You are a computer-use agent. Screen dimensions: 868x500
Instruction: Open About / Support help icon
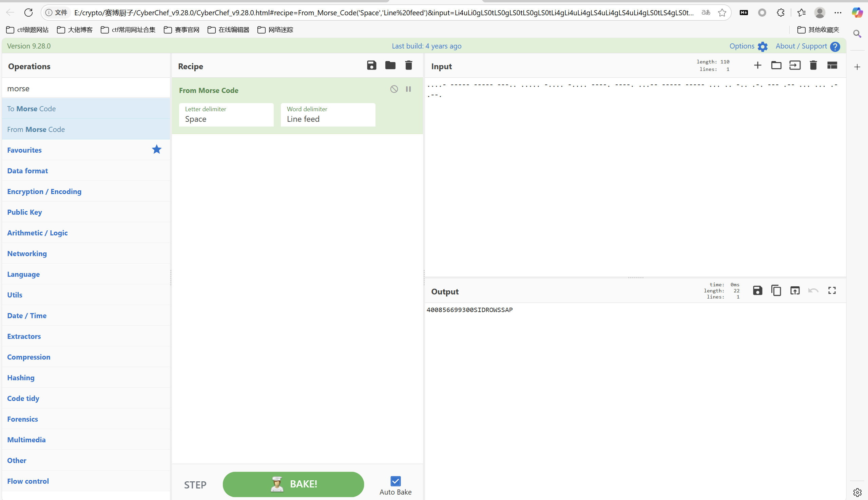[x=835, y=46]
